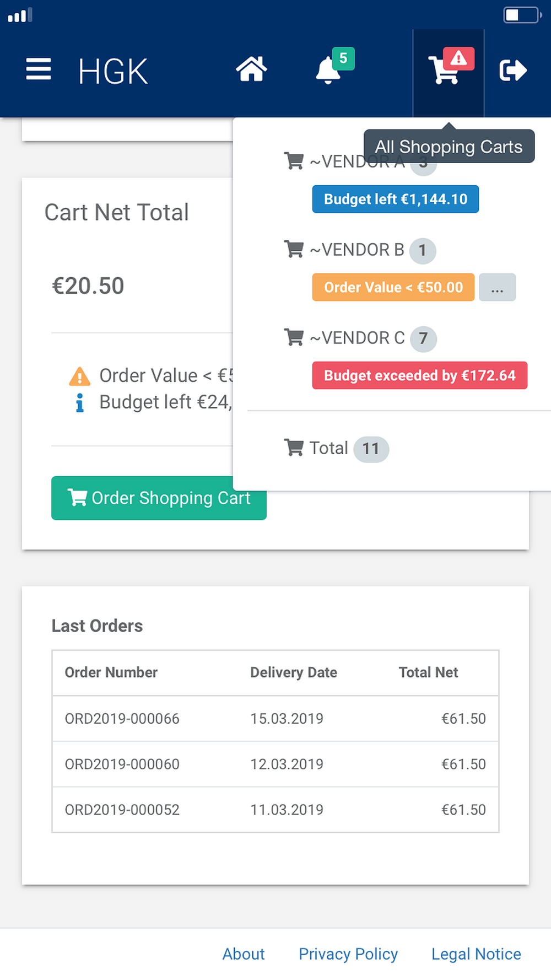Screen dimensions: 551x980
Task: Open the Legal Notice link
Action: click(476, 954)
